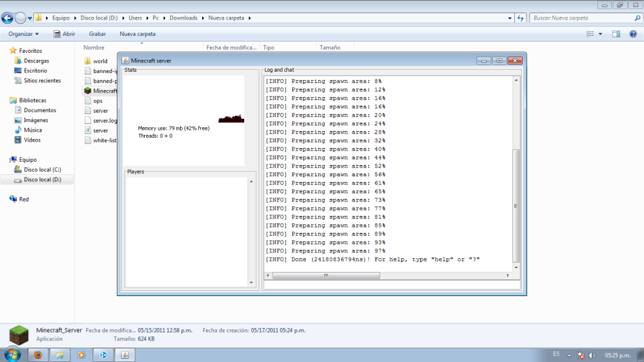
Task: Open the Organizar menu
Action: 23,34
